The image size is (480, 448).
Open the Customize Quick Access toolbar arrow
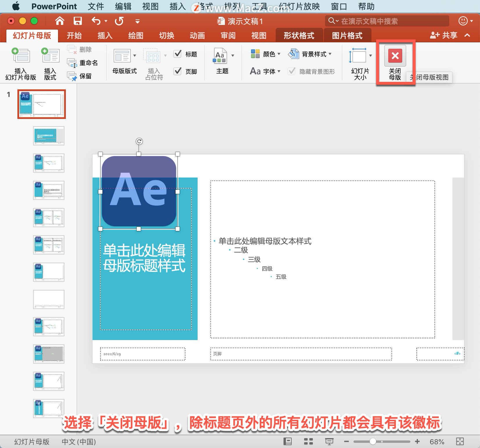(x=138, y=21)
